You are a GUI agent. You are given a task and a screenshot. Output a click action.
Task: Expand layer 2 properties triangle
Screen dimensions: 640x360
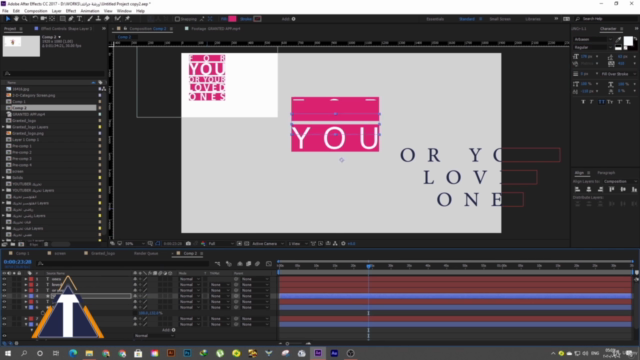click(26, 285)
